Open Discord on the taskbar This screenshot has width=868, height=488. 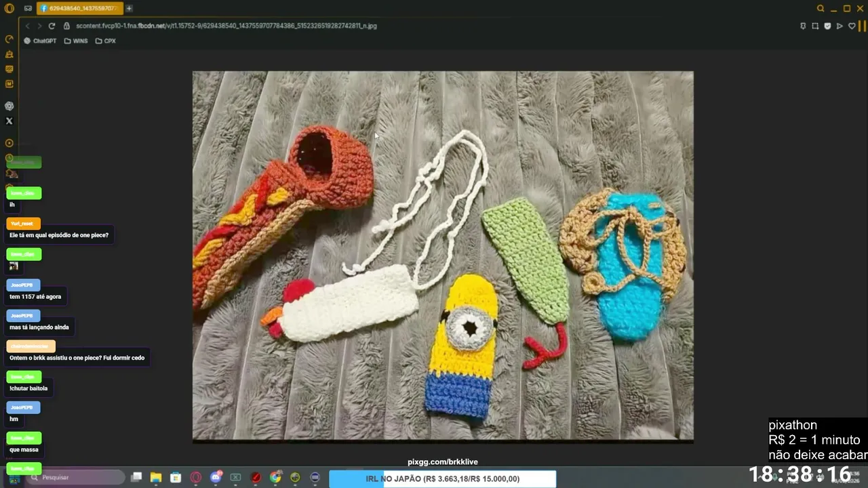click(x=216, y=477)
